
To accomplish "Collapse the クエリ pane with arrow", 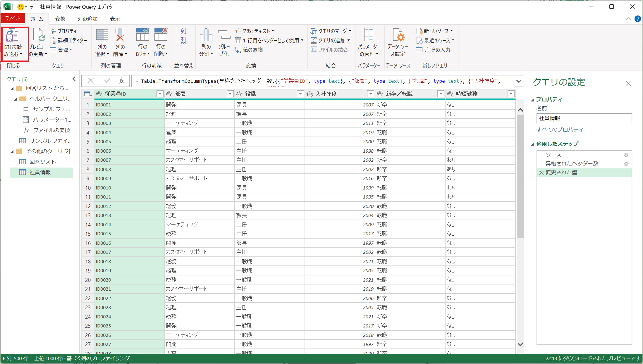I will click(74, 79).
